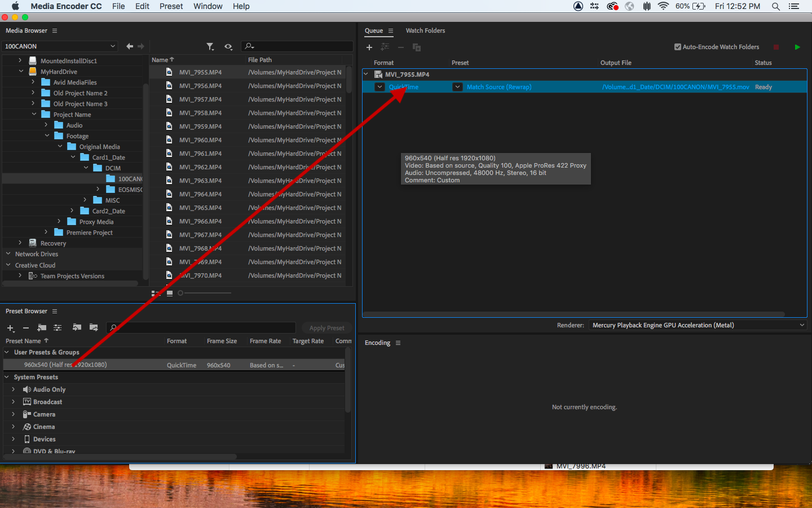Click the Wi-Fi status icon in menu bar
Screen dimensions: 812x508
click(x=663, y=6)
